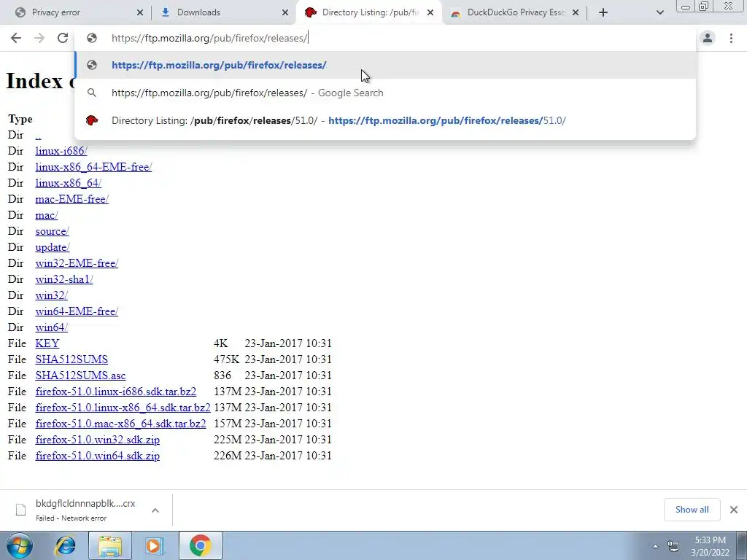Viewport: 747px width, 560px height.
Task: Open Windows Explorer from the taskbar
Action: point(110,546)
